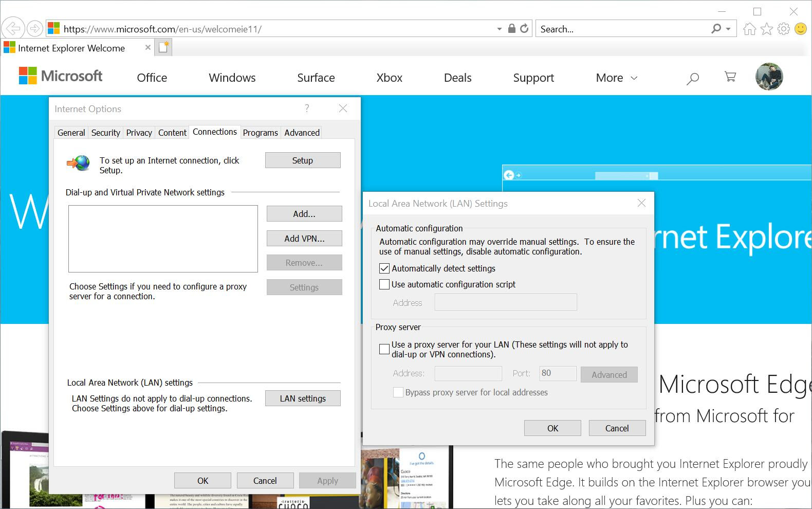
Task: Switch to the General tab
Action: (x=71, y=133)
